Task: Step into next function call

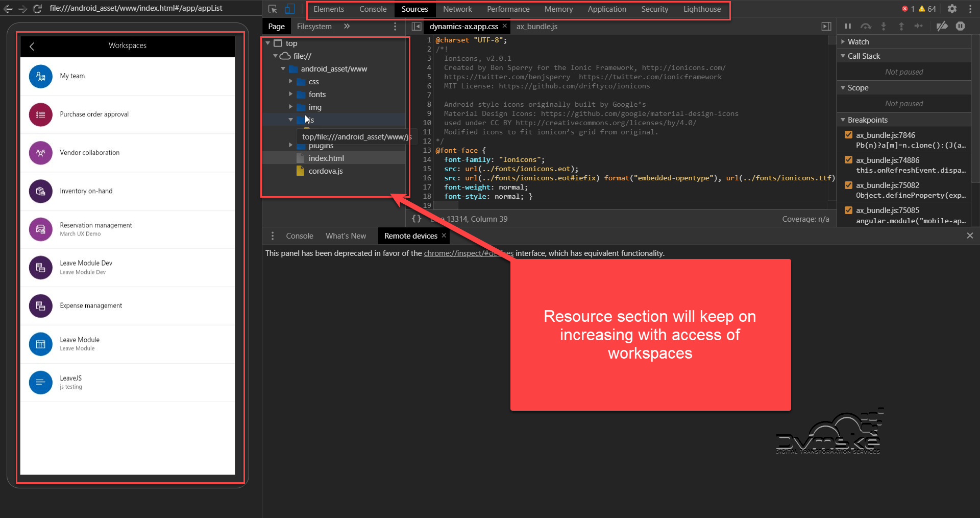Action: [884, 26]
